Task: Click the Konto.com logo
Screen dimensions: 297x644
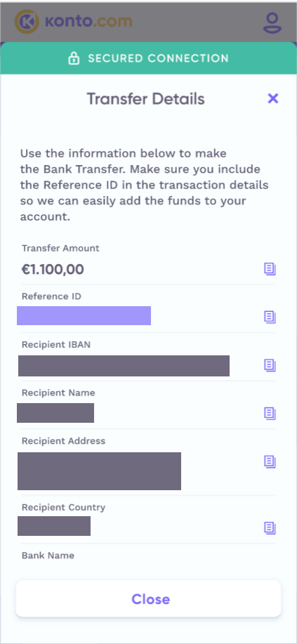Action: pos(74,21)
